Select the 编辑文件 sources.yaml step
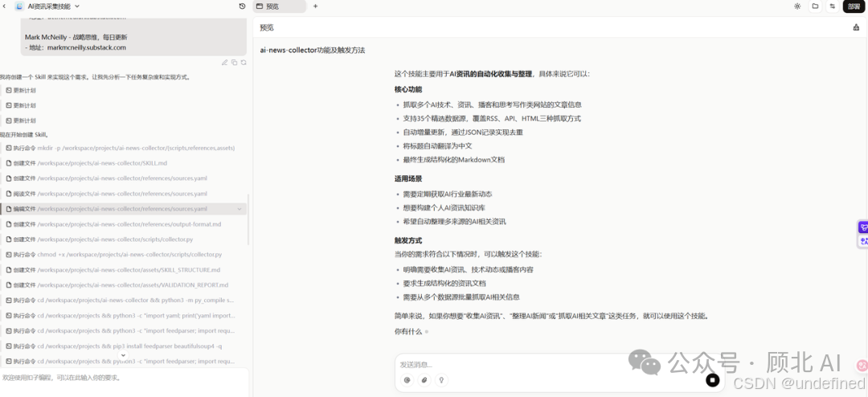Screen dimensions: 868x397 [123, 209]
